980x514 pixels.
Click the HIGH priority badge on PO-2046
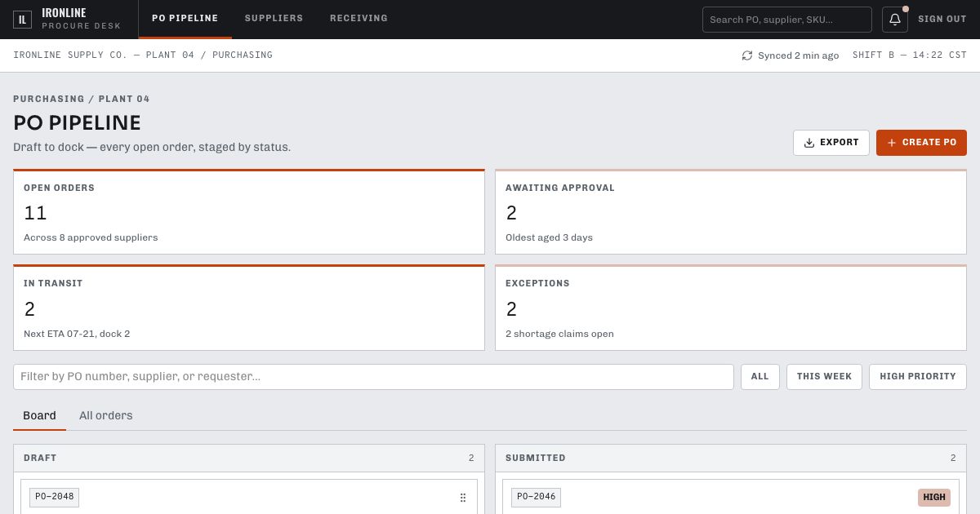(934, 498)
